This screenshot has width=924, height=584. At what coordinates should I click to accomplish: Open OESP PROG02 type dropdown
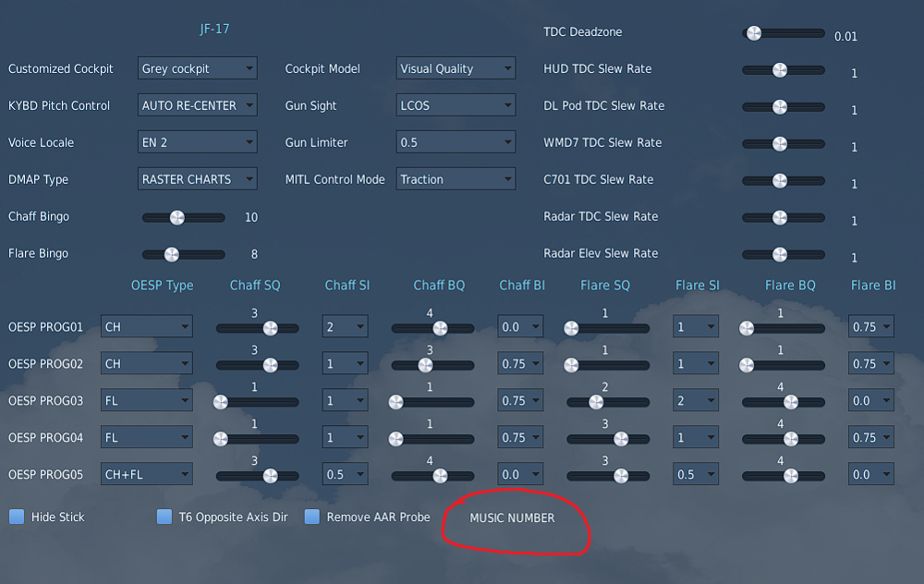(x=147, y=363)
